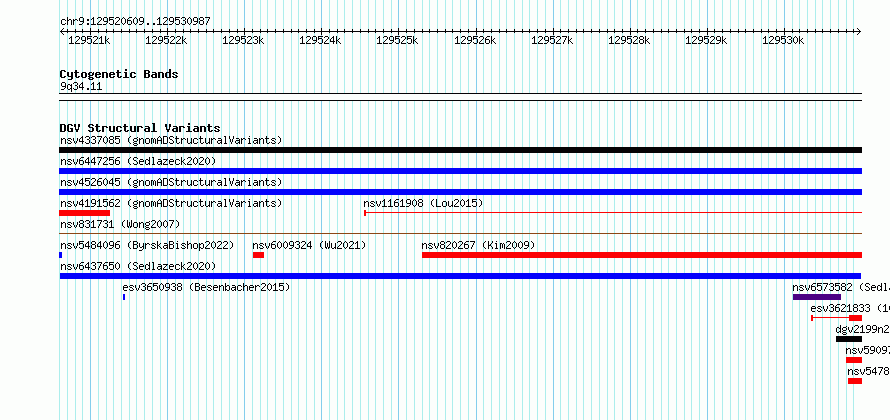Click the 129524k ruler tick label
The image size is (890, 420).
[x=320, y=40]
